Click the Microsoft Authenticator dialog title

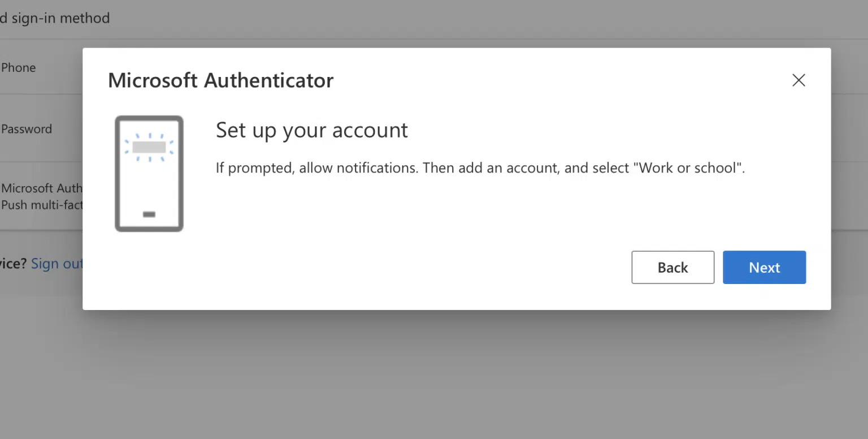[x=220, y=80]
